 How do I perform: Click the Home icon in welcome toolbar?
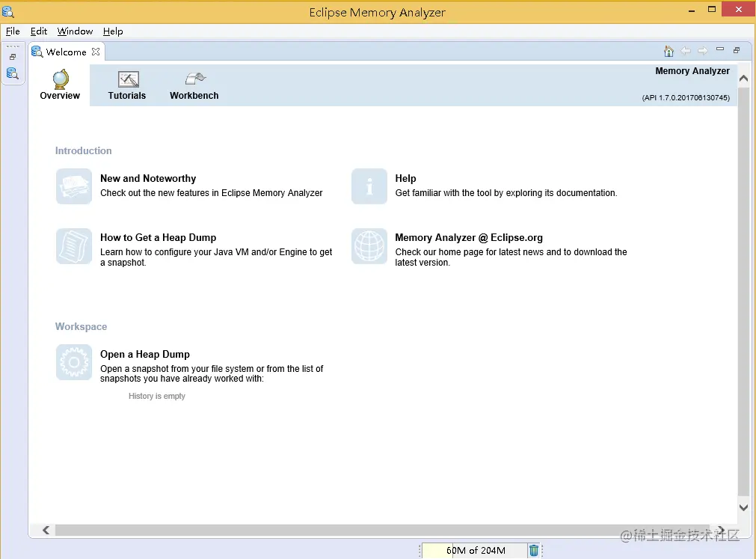coord(669,51)
